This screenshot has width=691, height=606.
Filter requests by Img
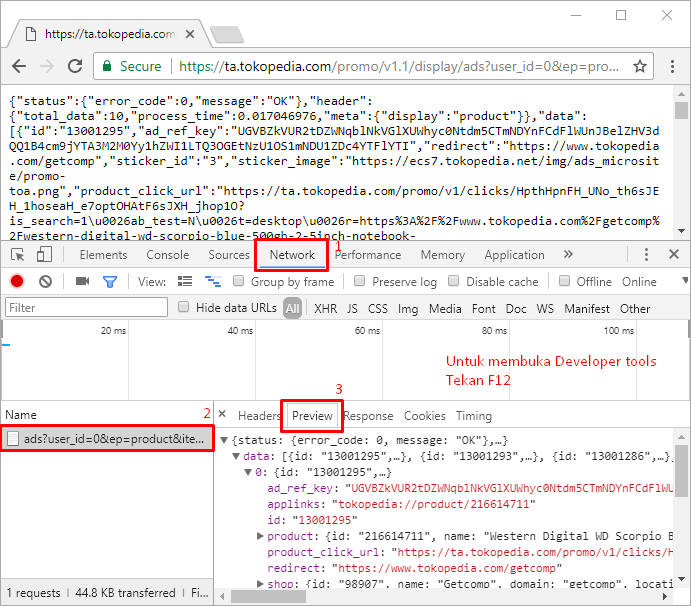(x=408, y=309)
